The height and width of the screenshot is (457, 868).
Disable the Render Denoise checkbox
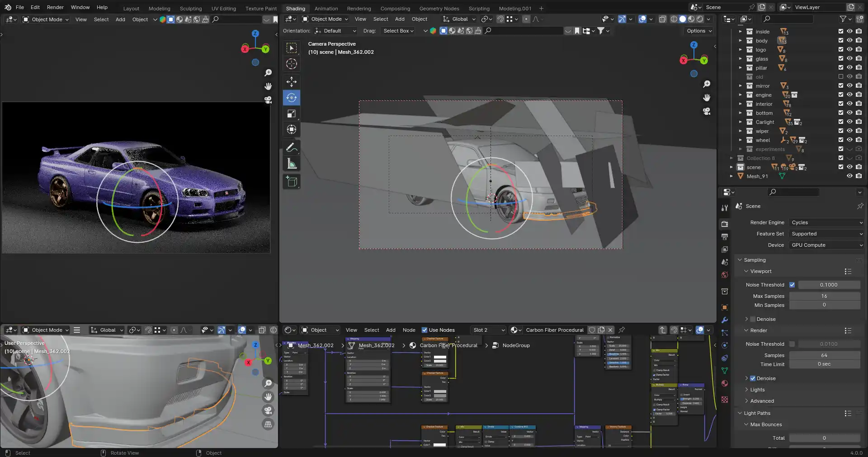[753, 378]
